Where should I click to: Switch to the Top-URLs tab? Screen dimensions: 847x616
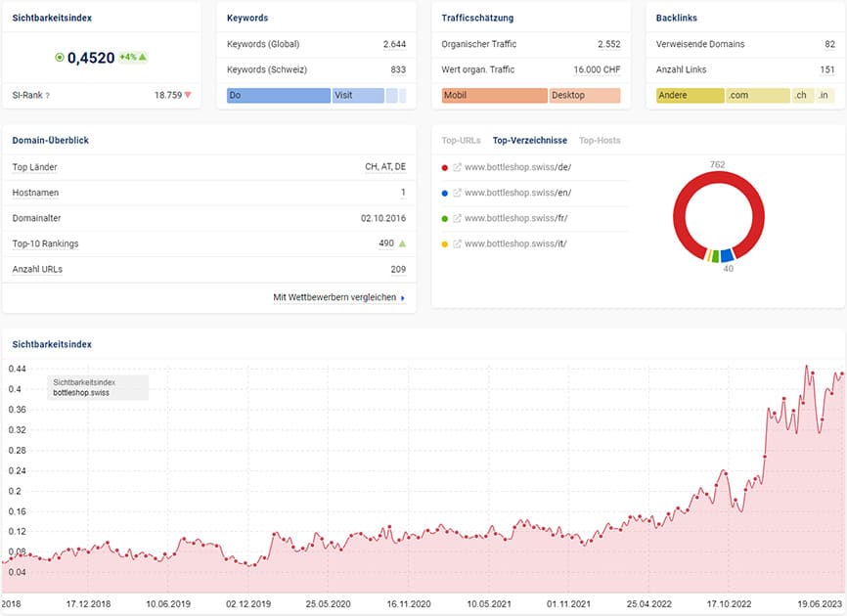461,141
